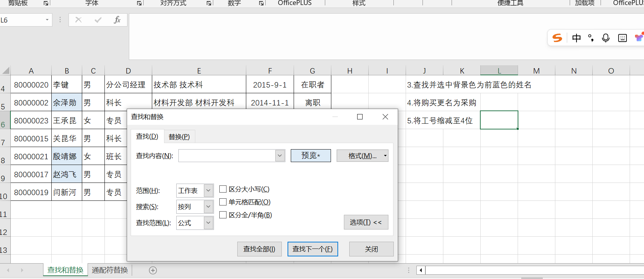Add a new sheet with plus icon
Screen dimensions: 644x279
(153, 270)
